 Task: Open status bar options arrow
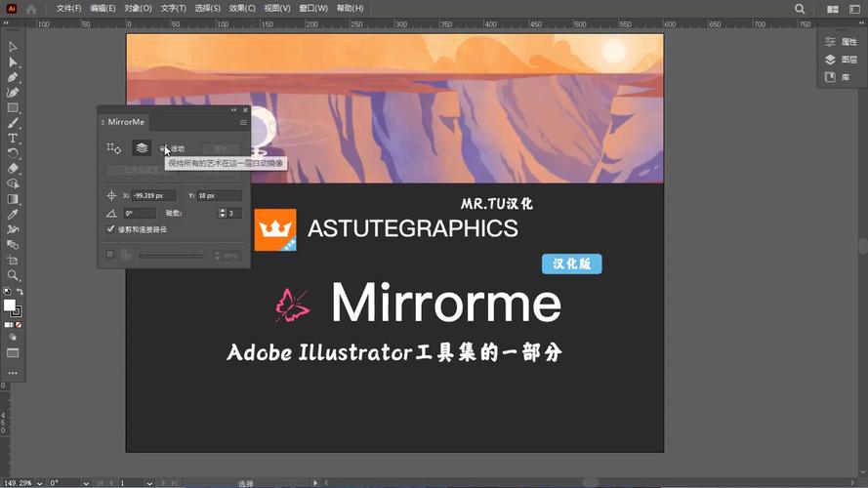pyautogui.click(x=315, y=483)
